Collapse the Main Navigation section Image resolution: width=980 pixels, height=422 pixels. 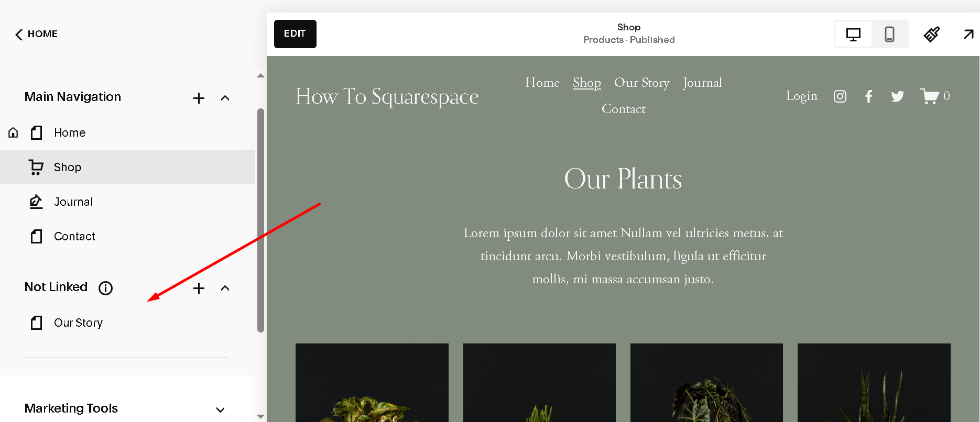(x=225, y=98)
